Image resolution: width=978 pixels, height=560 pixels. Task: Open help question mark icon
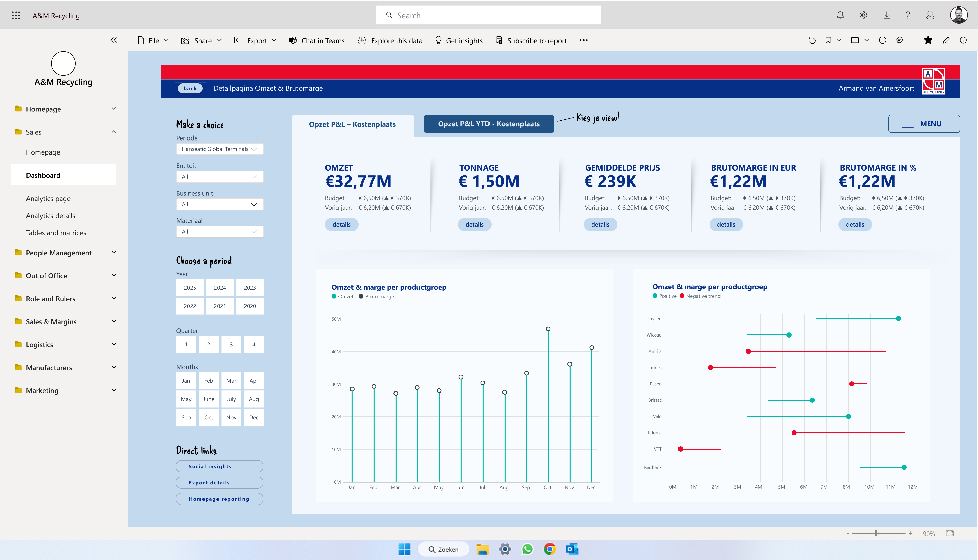click(908, 15)
